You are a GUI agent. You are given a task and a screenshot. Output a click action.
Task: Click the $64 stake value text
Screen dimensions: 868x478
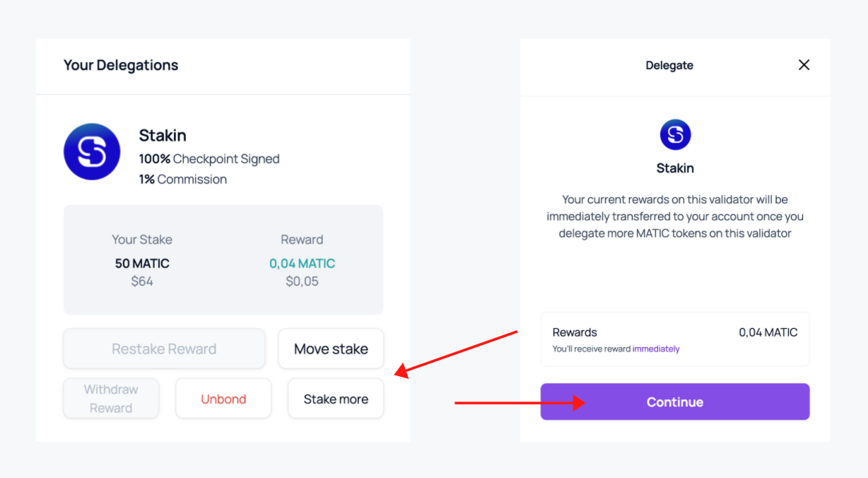click(142, 280)
